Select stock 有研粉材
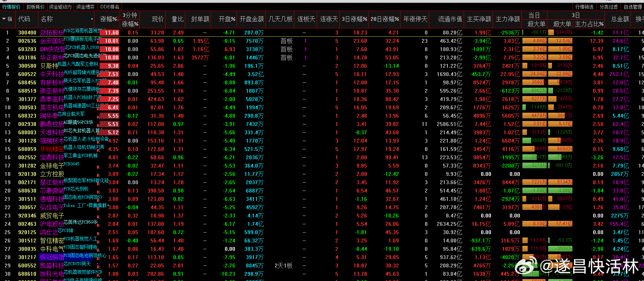Screen dimensions: 644x281 (x=52, y=83)
